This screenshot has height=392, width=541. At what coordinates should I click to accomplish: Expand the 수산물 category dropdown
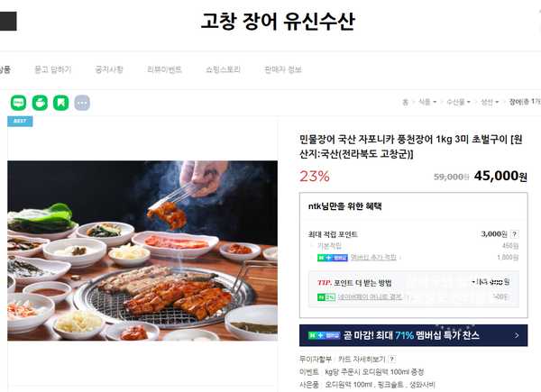[x=459, y=102]
